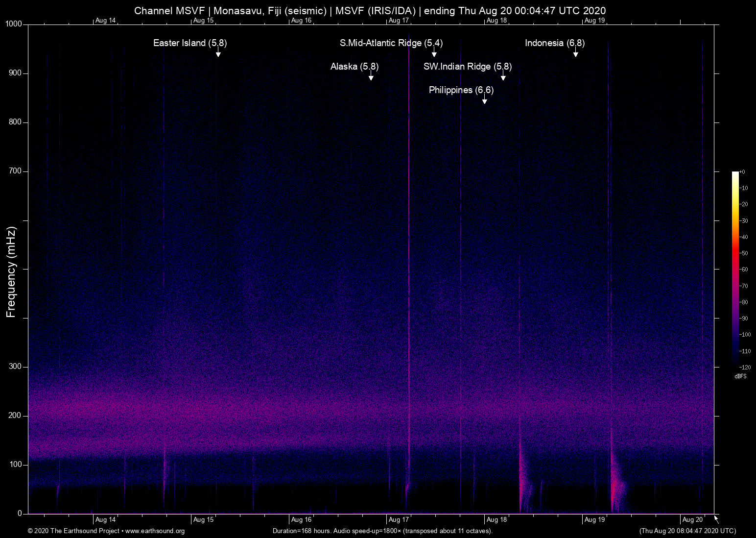This screenshot has width=756, height=538.
Task: Click the Channel MSVF Monasavu, Fiji title
Action: pyautogui.click(x=370, y=10)
